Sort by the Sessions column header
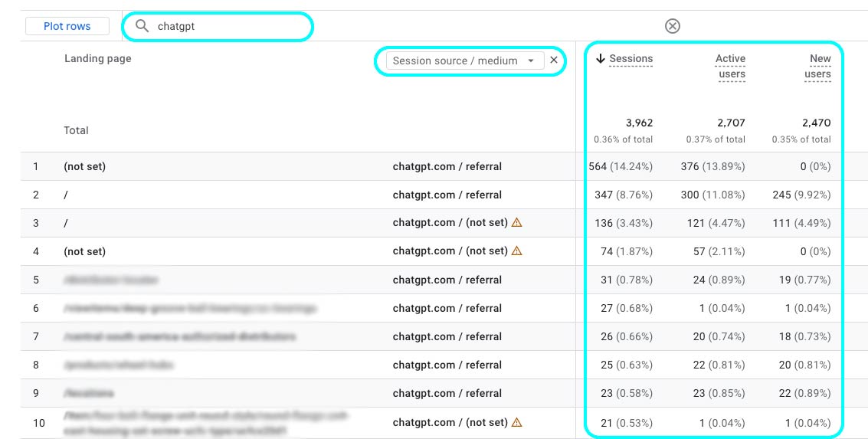The image size is (868, 439). (x=631, y=59)
